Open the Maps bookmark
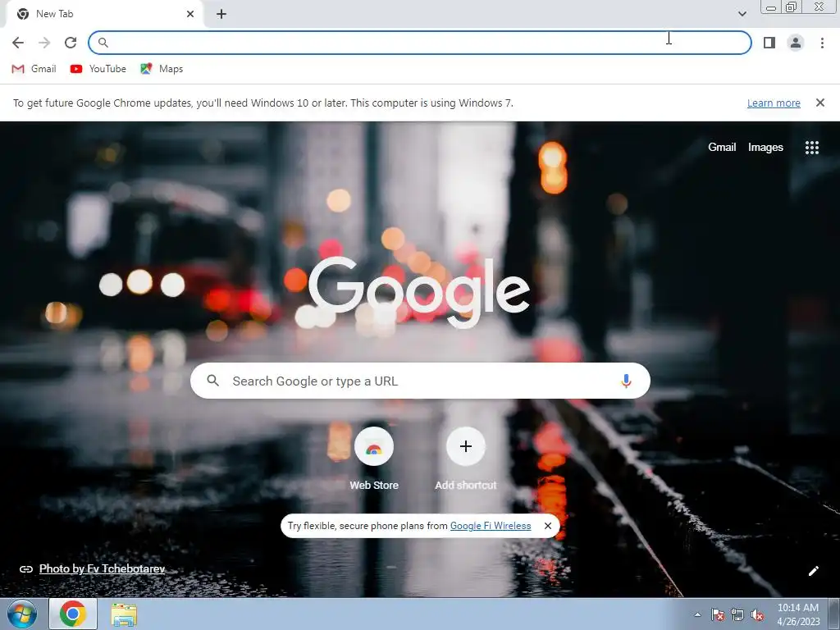The image size is (840, 630). (162, 69)
